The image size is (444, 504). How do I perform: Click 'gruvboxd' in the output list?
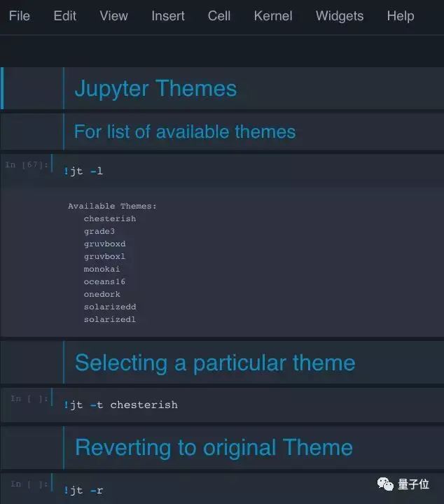(x=104, y=244)
